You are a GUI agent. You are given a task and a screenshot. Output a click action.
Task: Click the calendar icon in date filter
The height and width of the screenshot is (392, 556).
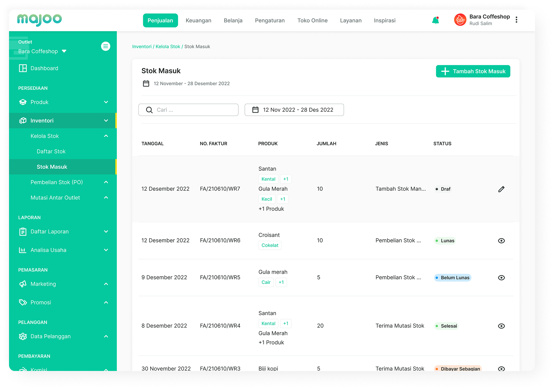[255, 110]
